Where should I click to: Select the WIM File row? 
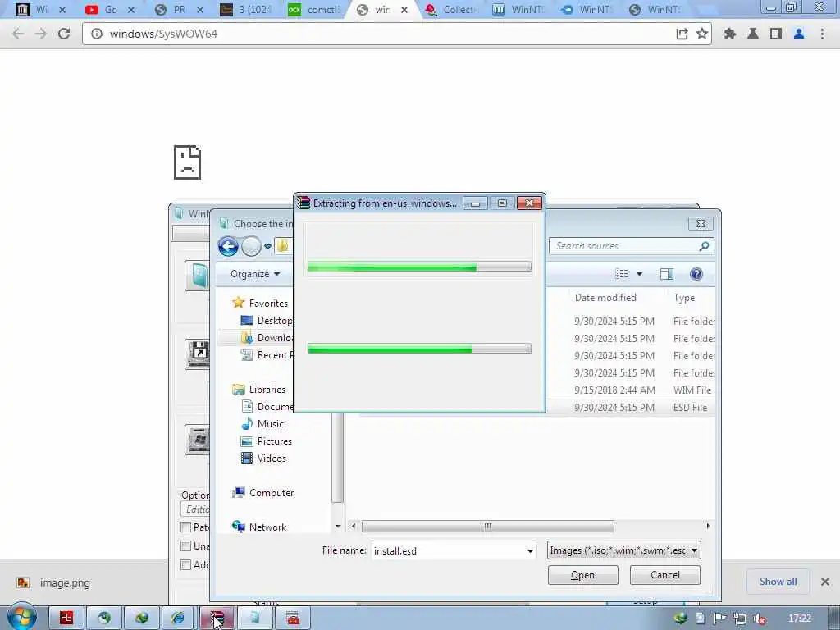tap(631, 390)
